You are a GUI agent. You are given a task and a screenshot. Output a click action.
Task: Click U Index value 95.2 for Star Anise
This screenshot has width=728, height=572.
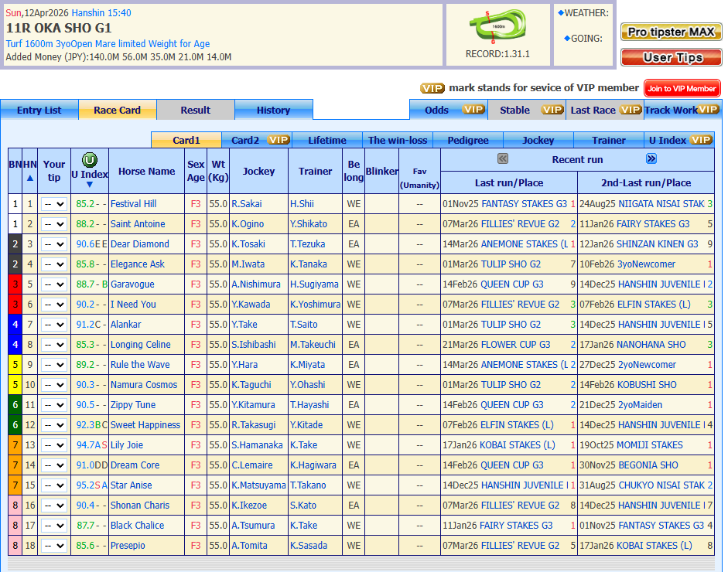coord(85,485)
